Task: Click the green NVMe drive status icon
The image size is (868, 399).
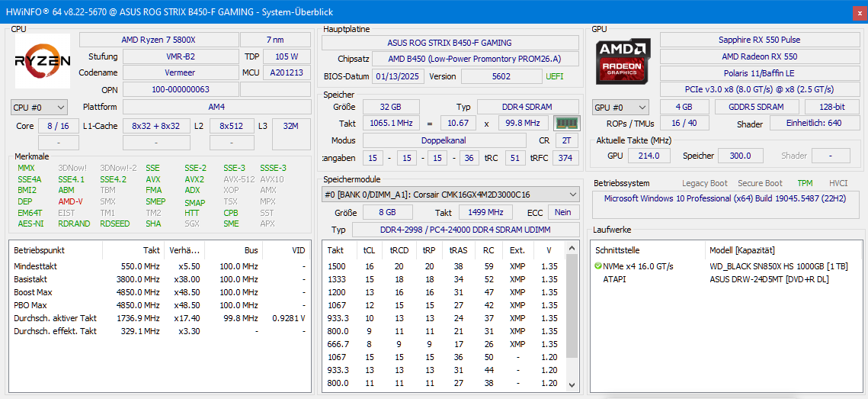Action: (x=598, y=266)
